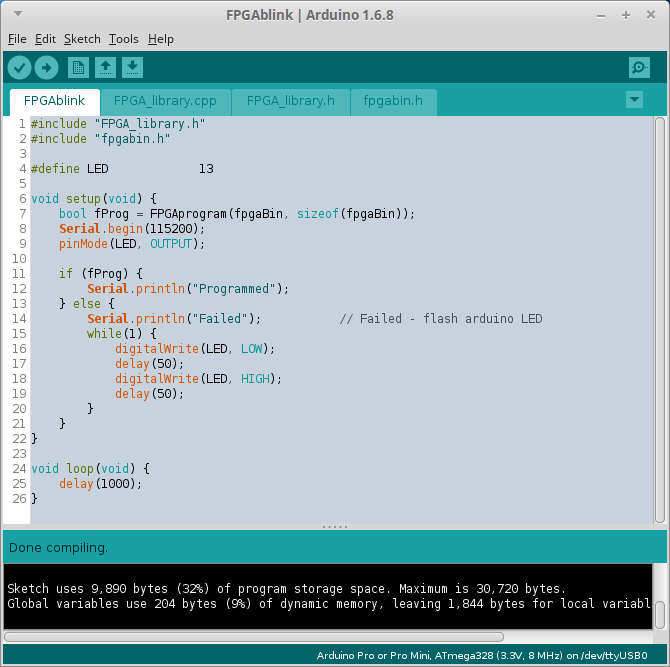Click 'pinMode(LED, OUTPUT);' line
Image resolution: width=670 pixels, height=667 pixels.
tap(132, 244)
